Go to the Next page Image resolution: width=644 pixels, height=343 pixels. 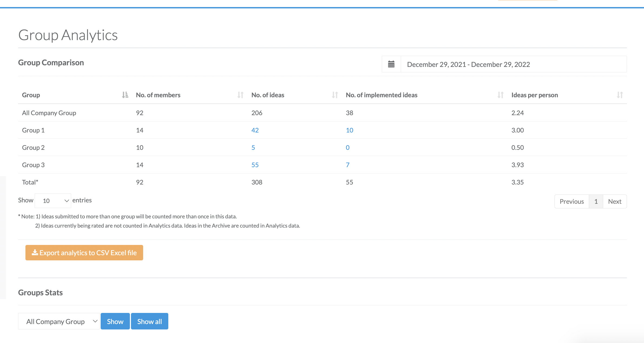615,201
